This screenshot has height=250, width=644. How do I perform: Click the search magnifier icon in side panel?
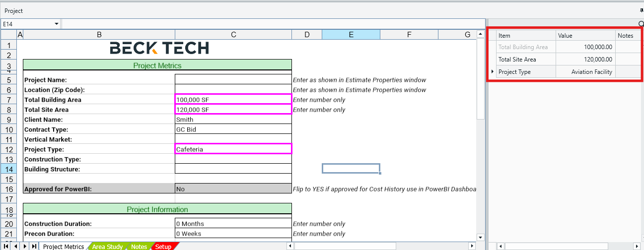(x=641, y=24)
